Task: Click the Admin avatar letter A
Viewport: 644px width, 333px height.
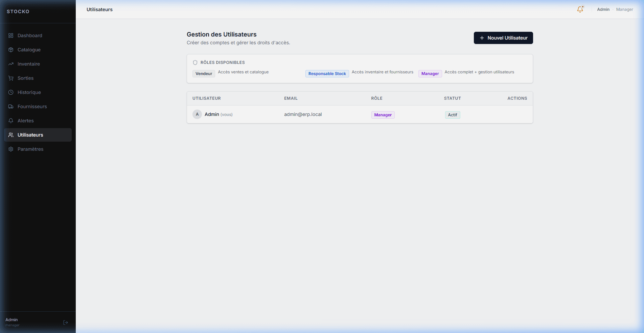Action: coord(197,114)
